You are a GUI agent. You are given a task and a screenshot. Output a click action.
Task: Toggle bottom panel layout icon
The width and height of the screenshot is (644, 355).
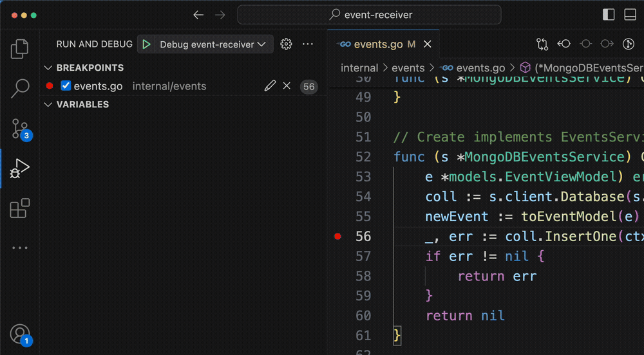[x=630, y=15]
